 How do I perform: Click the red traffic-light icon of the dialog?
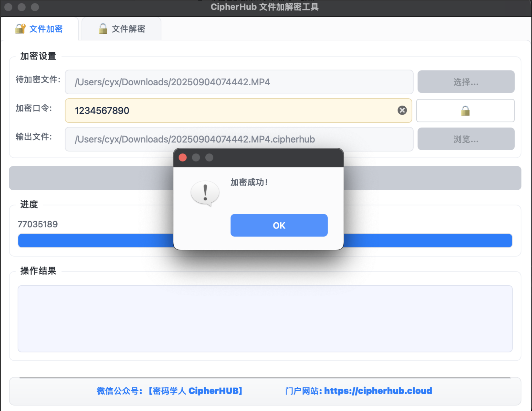pyautogui.click(x=183, y=158)
